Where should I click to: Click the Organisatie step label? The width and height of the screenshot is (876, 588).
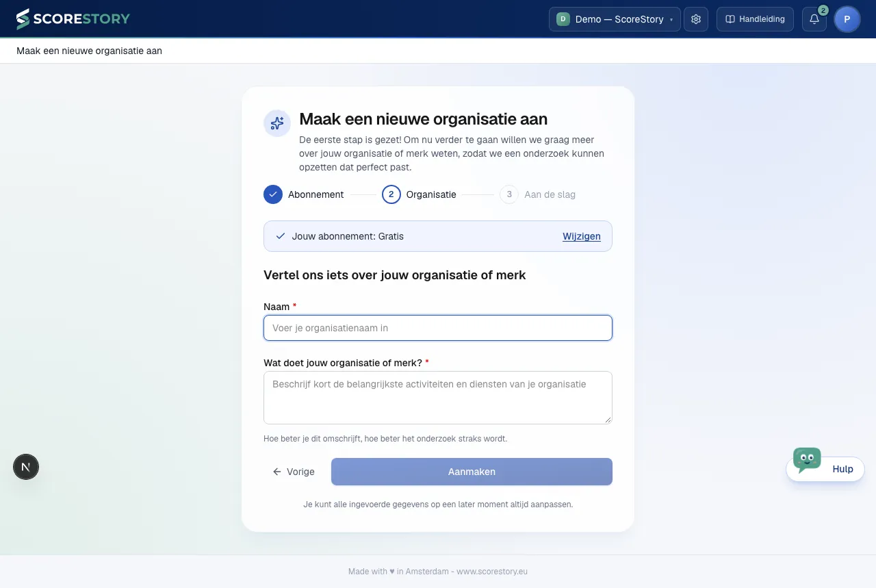[x=431, y=194]
